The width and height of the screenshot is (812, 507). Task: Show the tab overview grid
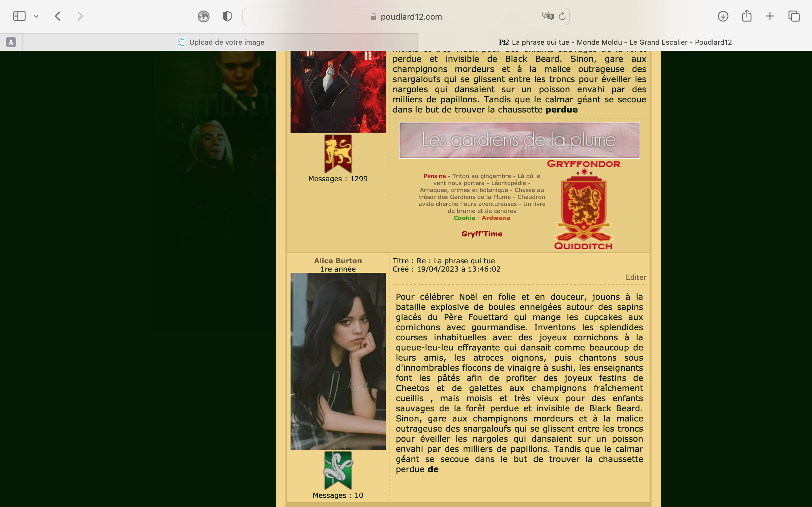click(794, 16)
